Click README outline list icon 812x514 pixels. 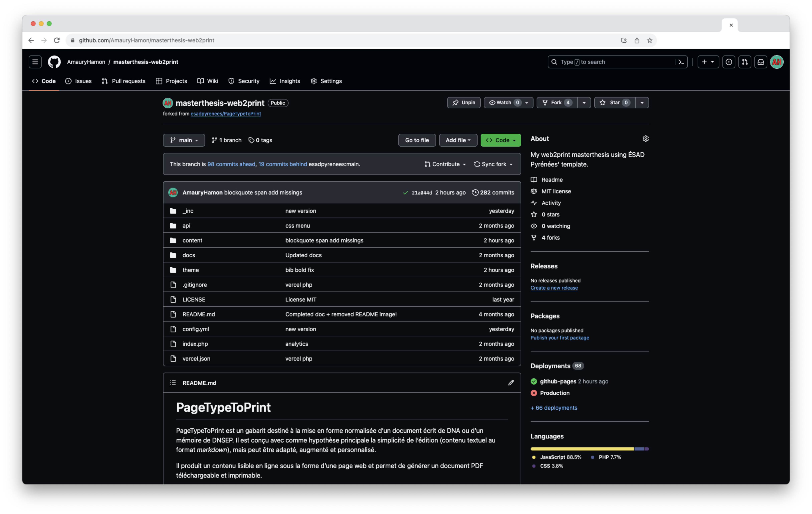coord(173,383)
